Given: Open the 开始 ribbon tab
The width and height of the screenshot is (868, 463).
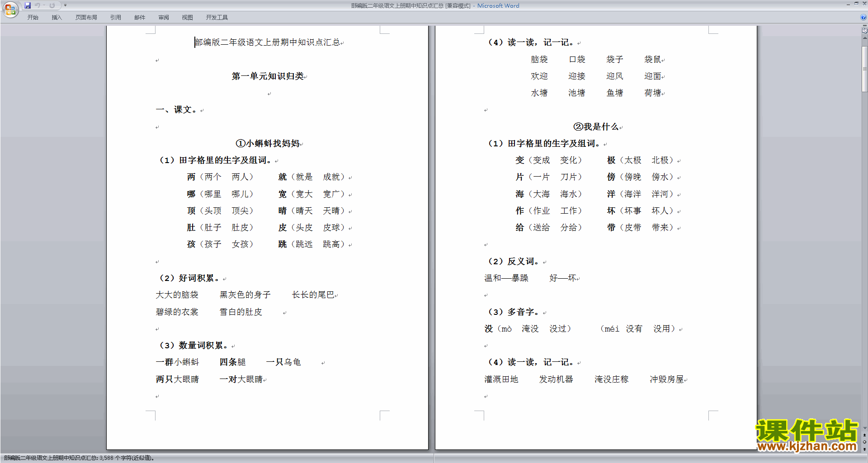Looking at the screenshot, I should [33, 18].
